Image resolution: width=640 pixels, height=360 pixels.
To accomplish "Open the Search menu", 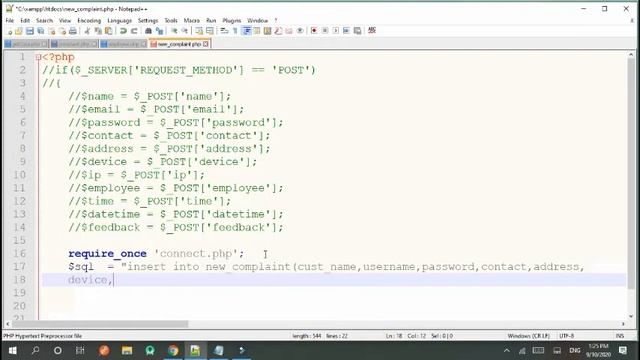I will pyautogui.click(x=44, y=20).
